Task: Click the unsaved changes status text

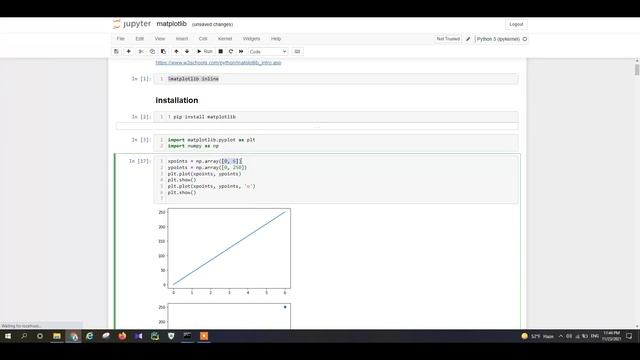Action: tap(212, 24)
